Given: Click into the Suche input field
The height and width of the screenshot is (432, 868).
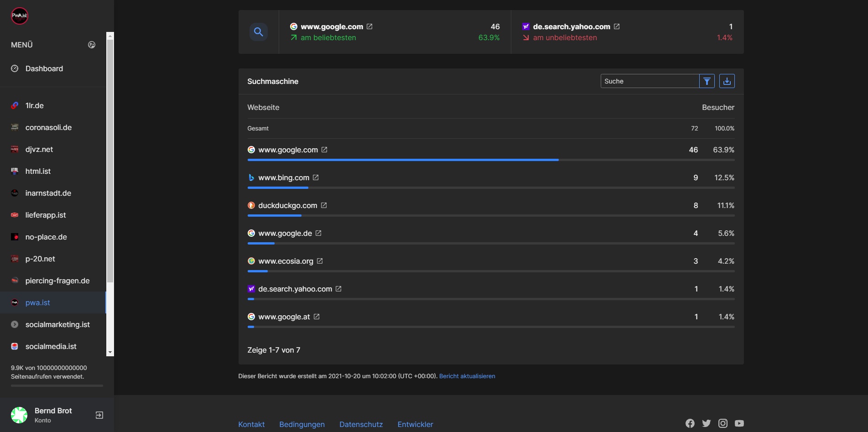Looking at the screenshot, I should coord(650,81).
